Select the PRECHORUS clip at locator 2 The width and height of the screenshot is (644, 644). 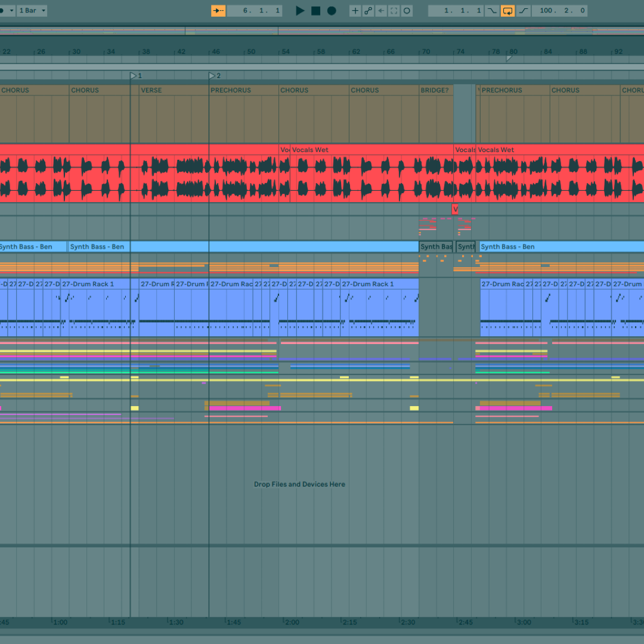click(243, 113)
